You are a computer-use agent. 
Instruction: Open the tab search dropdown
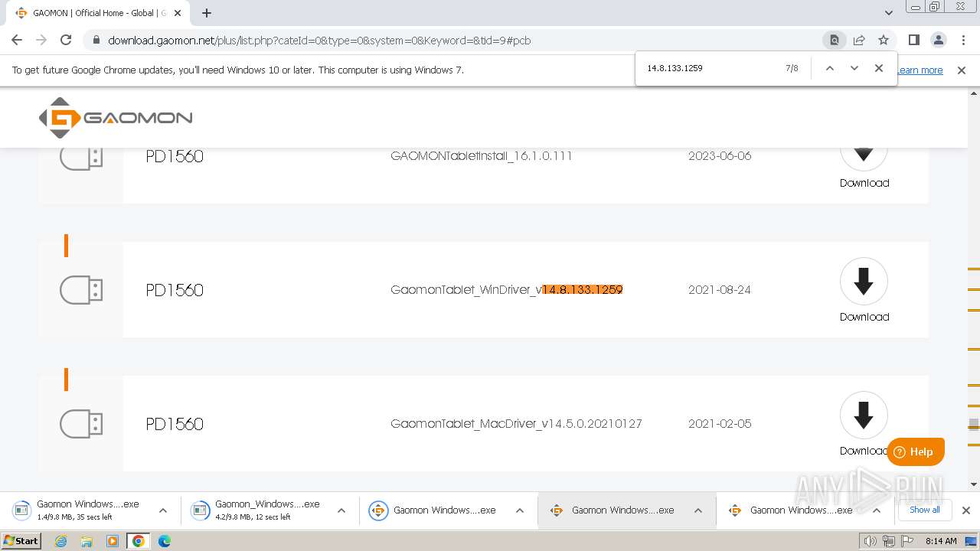[888, 13]
